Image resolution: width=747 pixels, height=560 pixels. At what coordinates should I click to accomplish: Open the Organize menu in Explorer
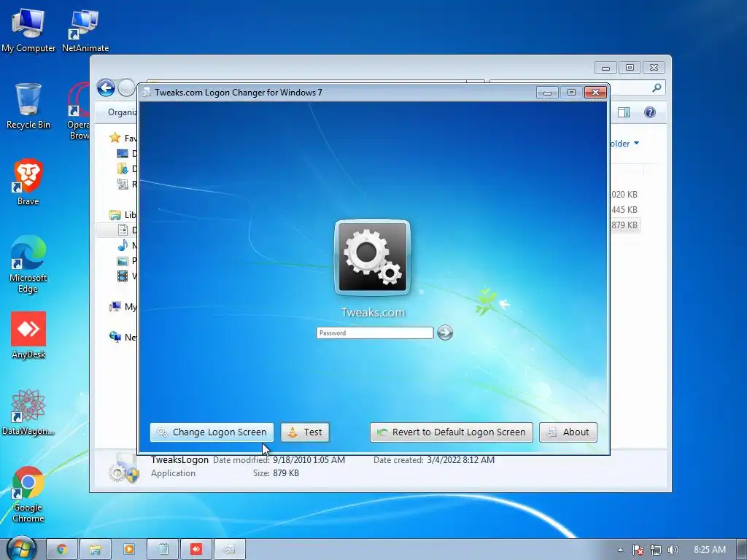[123, 112]
